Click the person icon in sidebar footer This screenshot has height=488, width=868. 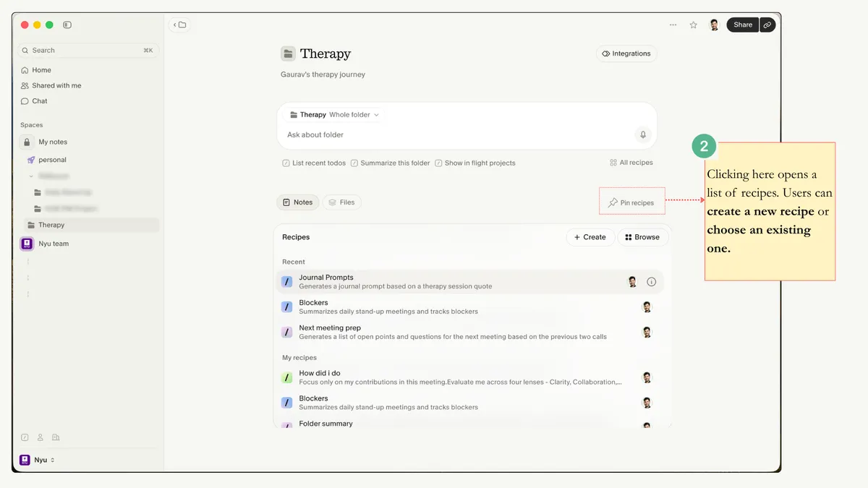click(41, 437)
